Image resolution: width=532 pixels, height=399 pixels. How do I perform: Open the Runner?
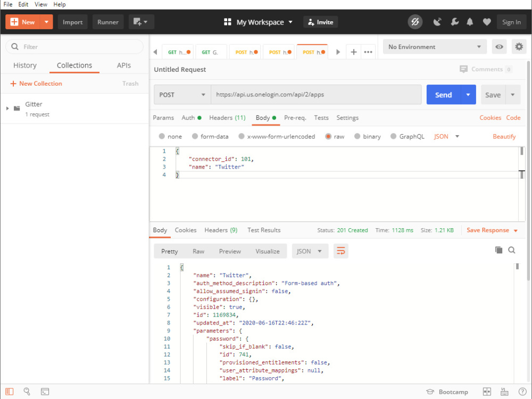108,22
